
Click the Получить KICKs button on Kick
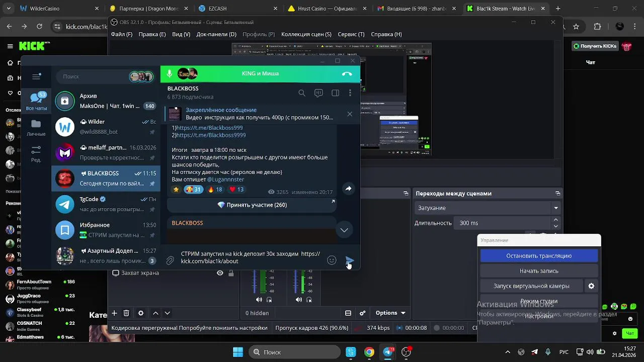tap(595, 46)
